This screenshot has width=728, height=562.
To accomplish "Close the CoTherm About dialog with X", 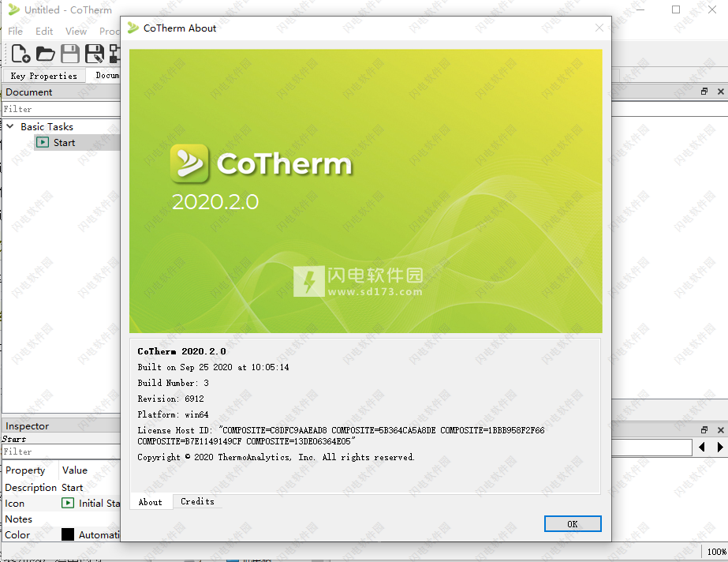I will [x=599, y=28].
